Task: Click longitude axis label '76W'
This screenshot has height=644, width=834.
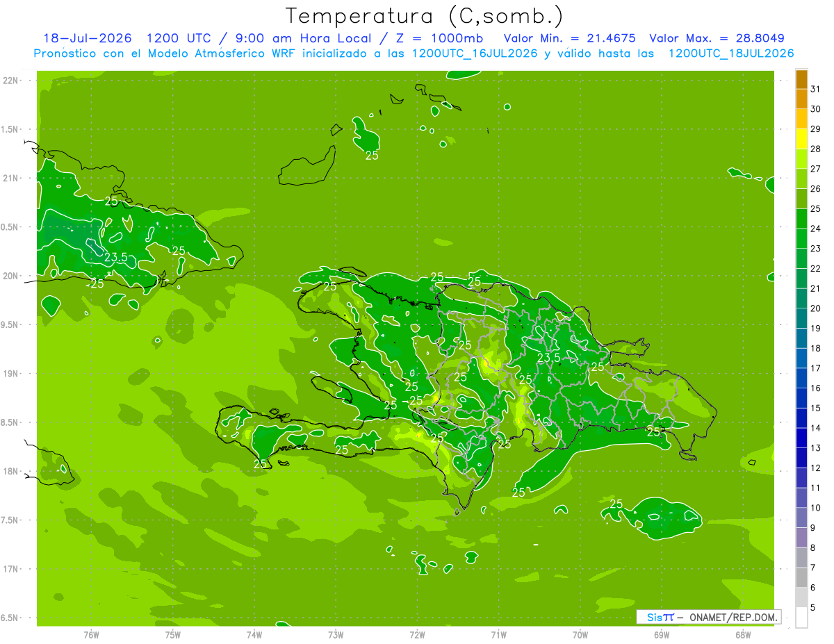Action: click(91, 634)
